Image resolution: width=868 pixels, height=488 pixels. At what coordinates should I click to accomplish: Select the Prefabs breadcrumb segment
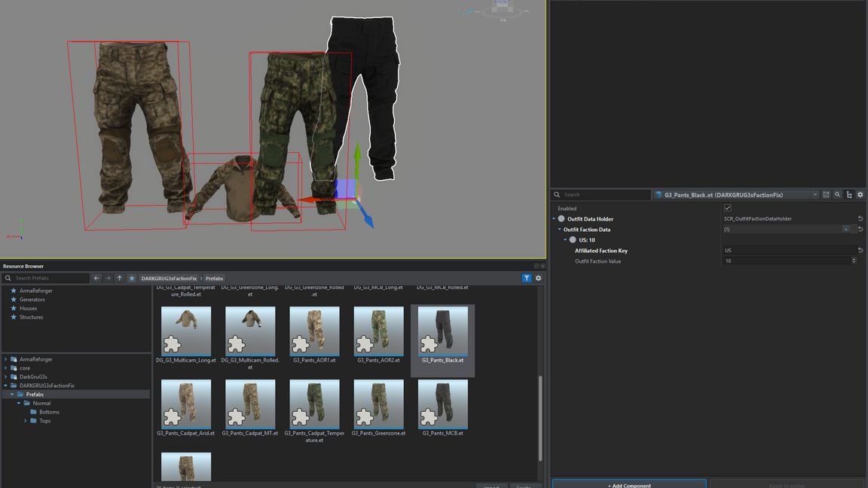[x=214, y=278]
